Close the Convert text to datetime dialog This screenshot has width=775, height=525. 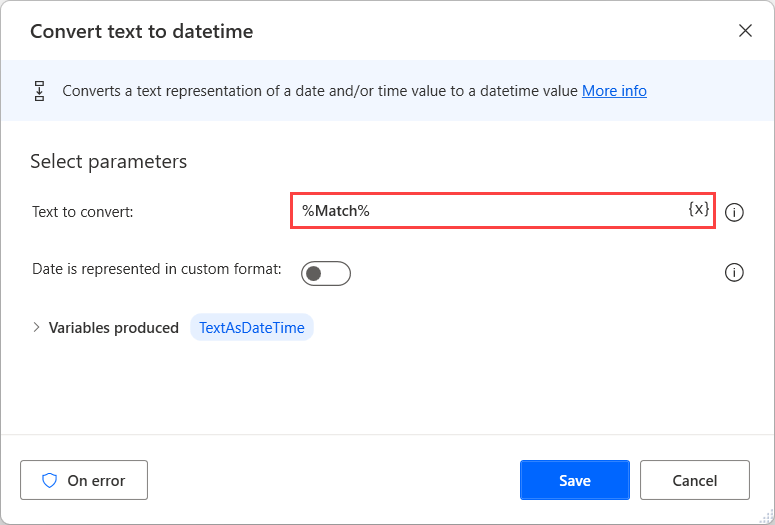point(745,31)
